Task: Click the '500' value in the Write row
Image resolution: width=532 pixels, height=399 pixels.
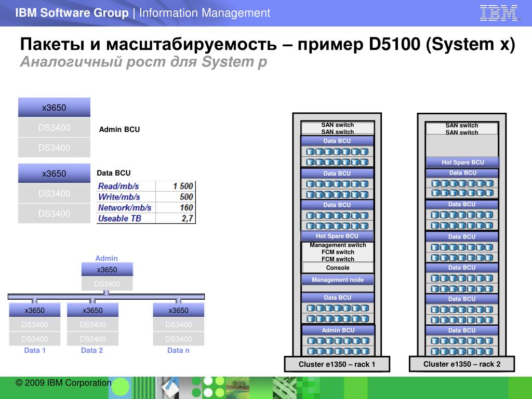Action: [x=176, y=197]
